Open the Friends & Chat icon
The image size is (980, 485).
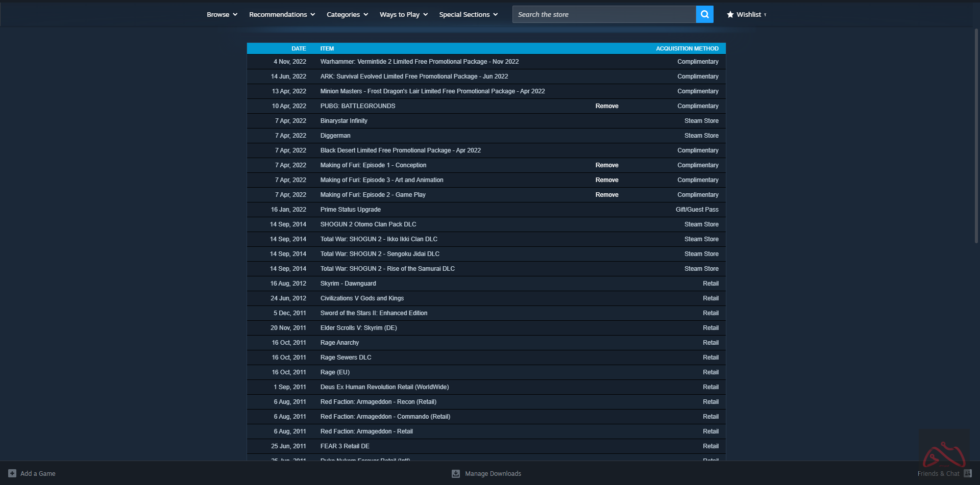[x=967, y=473]
